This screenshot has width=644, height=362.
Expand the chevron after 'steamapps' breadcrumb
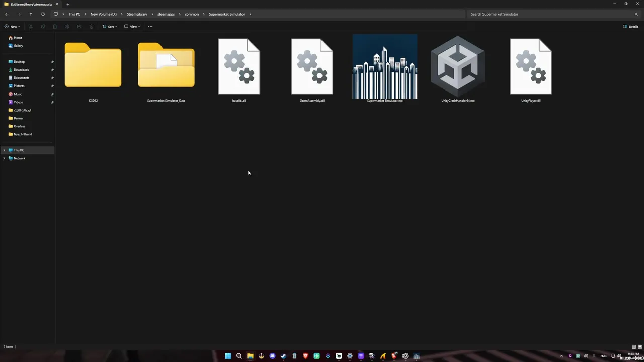180,14
